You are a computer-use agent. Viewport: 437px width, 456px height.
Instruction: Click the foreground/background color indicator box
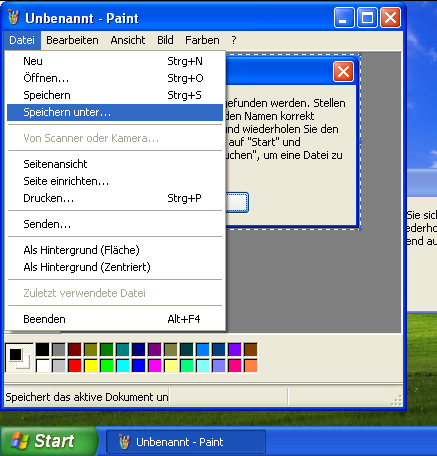pos(19,358)
